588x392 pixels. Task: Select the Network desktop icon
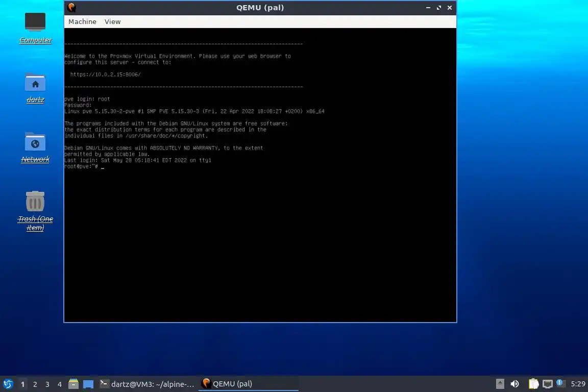click(35, 148)
